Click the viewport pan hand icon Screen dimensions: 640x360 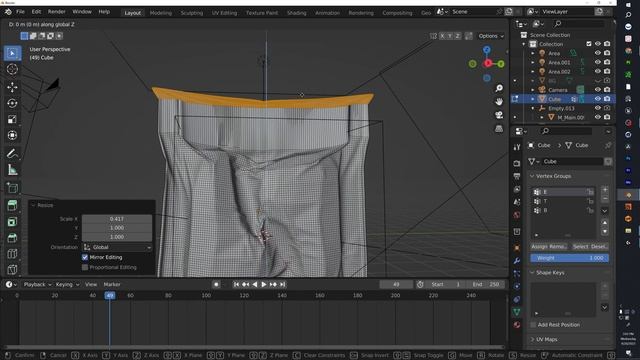[499, 102]
